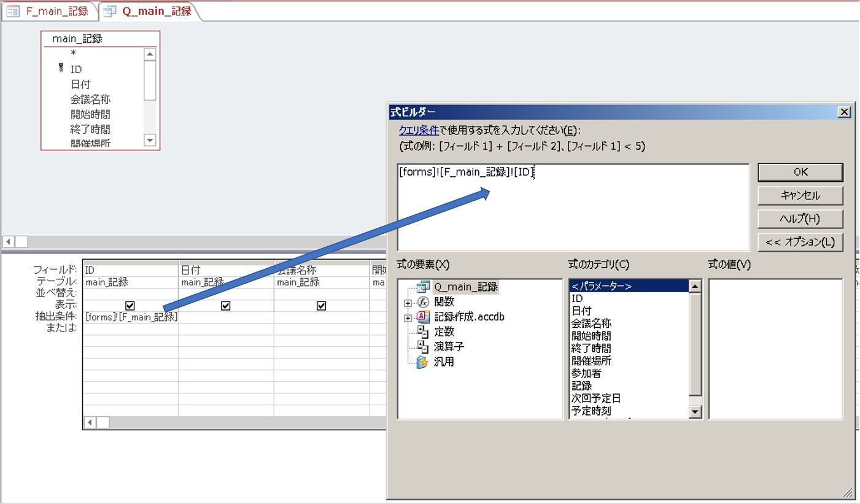Click the 汎用 common expressions icon
Image resolution: width=860 pixels, height=504 pixels.
click(424, 362)
